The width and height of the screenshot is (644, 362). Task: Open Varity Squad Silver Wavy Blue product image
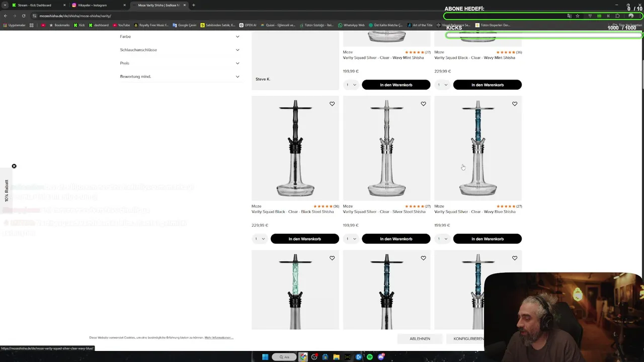tap(478, 148)
